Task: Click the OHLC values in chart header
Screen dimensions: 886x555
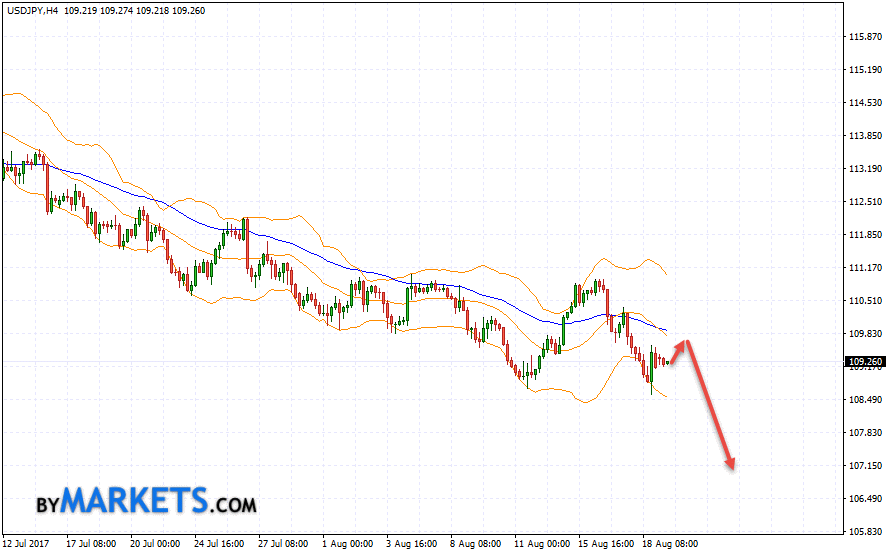Action: click(143, 9)
